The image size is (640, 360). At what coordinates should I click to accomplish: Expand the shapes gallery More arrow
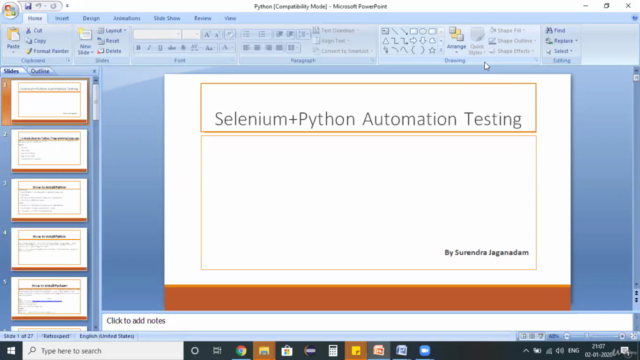441,50
